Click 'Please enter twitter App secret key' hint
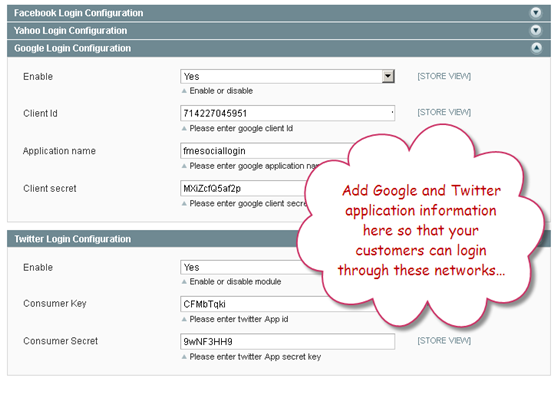Viewport: 560px width, 397px height. tap(255, 357)
